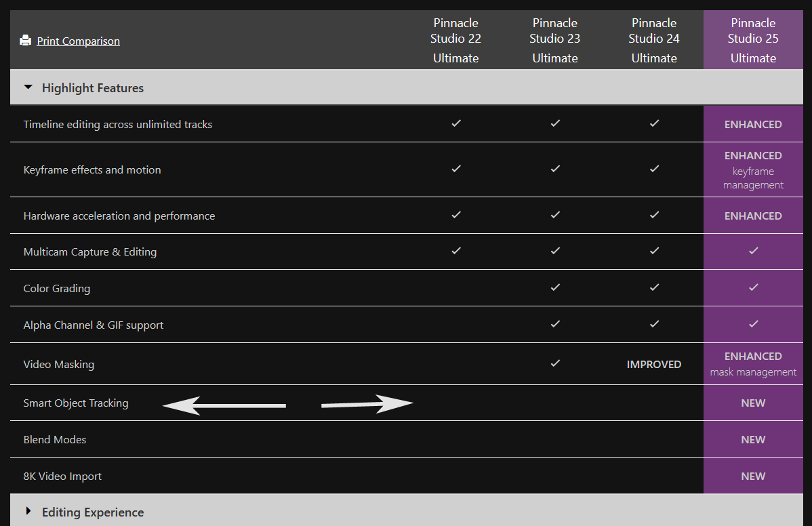This screenshot has width=812, height=526.
Task: Click the 'Smart Object Tracking' row label
Action: click(76, 403)
